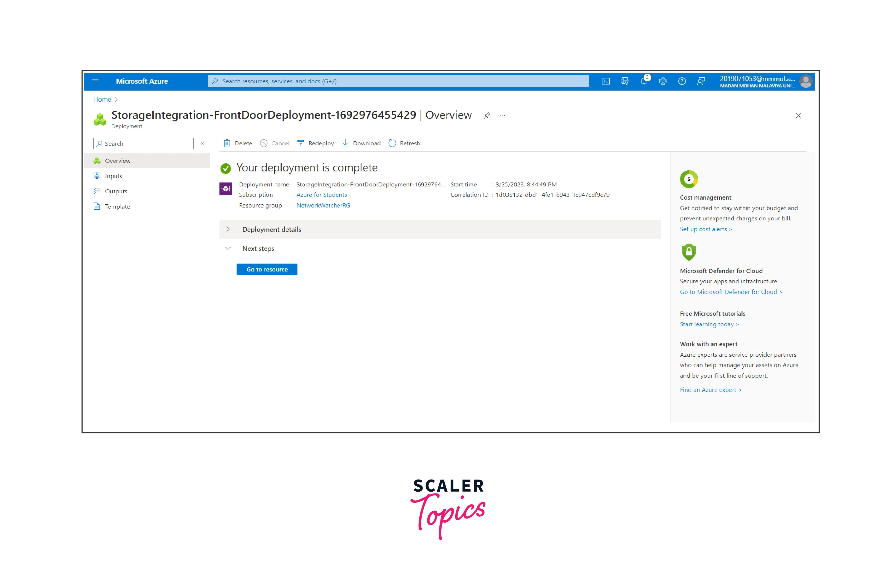This screenshot has height=588, width=896.
Task: Open the notifications bell
Action: 644,81
